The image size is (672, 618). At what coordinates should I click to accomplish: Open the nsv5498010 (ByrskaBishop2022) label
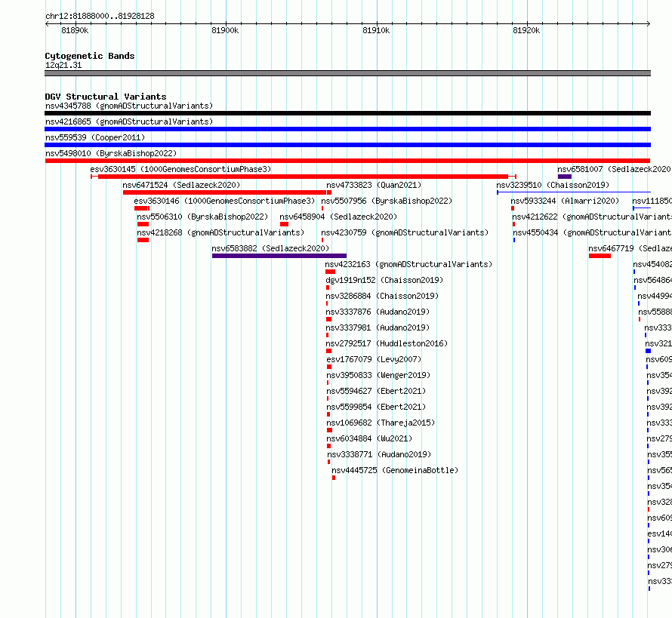point(111,153)
